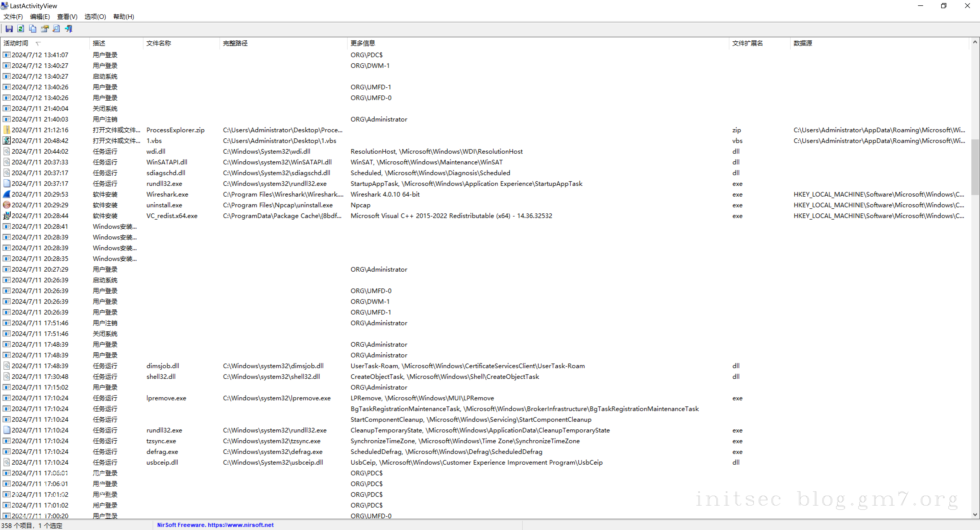Click the Exit door toolbar icon
The image size is (980, 530).
click(68, 29)
